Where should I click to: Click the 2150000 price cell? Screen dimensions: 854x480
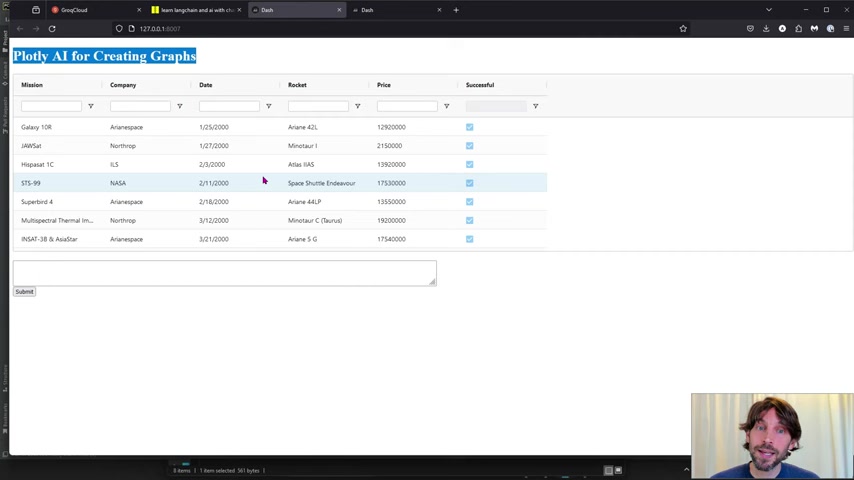[414, 145]
